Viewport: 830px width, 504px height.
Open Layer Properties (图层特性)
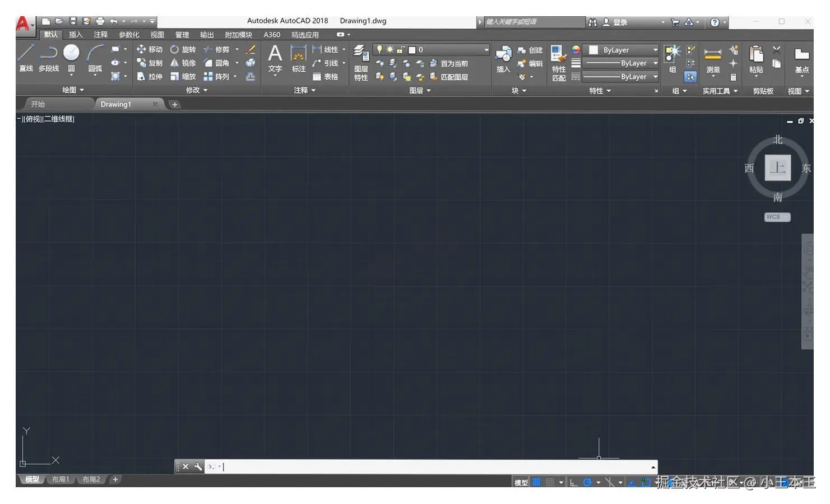[361, 63]
